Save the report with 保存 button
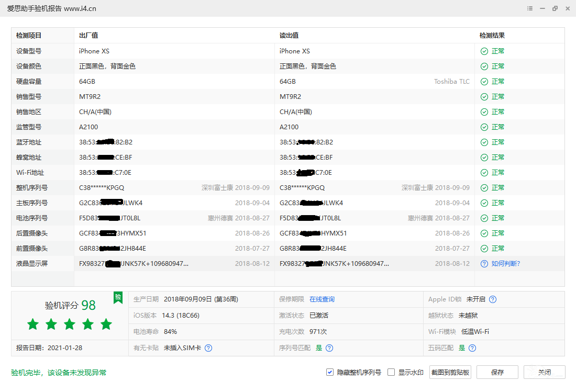The image size is (576, 392). coord(497,372)
